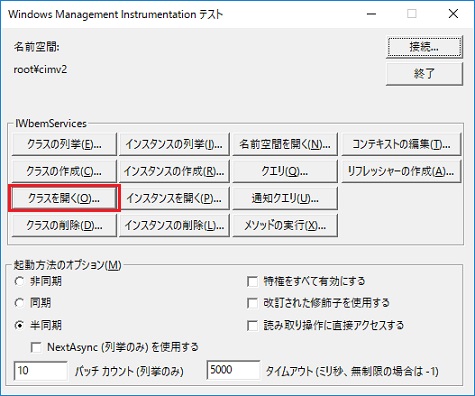Open the クエリ(Q)... query dialog
The image size is (475, 396).
pos(285,171)
